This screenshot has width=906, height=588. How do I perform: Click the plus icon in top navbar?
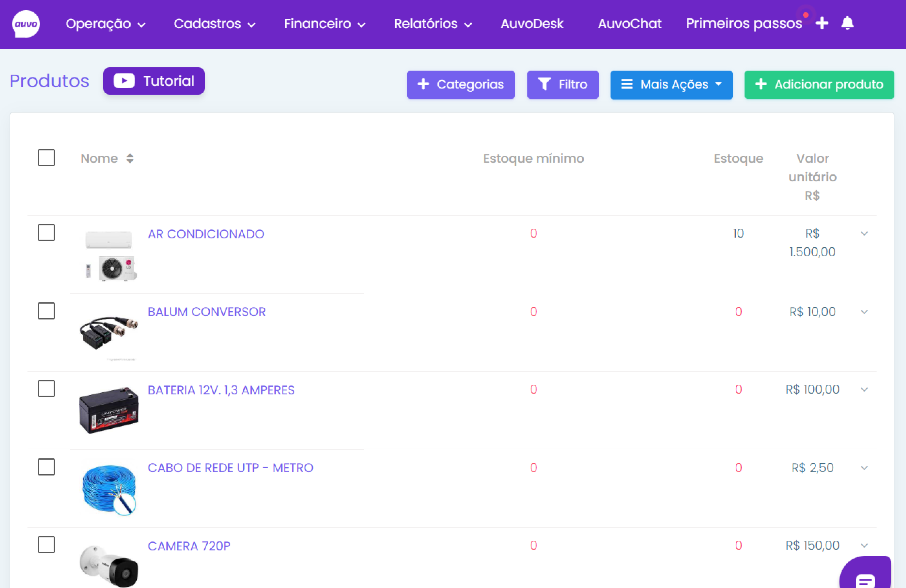[822, 23]
